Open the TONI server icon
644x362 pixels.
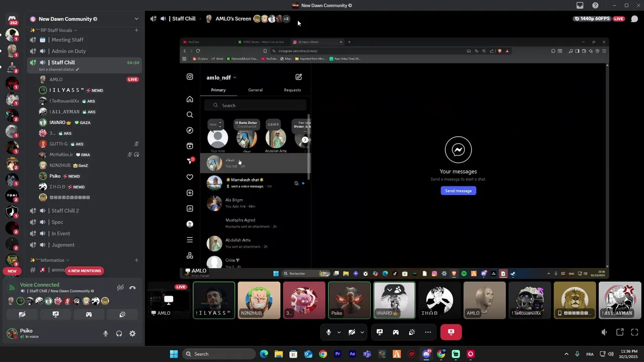click(12, 196)
